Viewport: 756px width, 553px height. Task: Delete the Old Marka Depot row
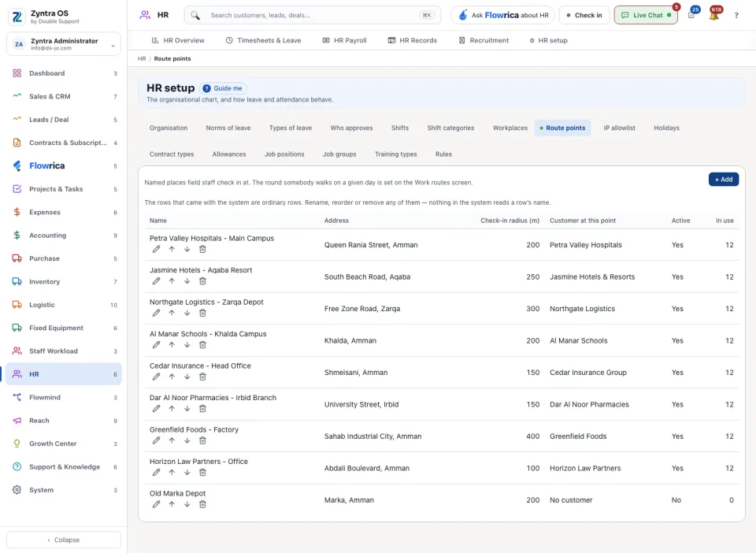pos(202,504)
